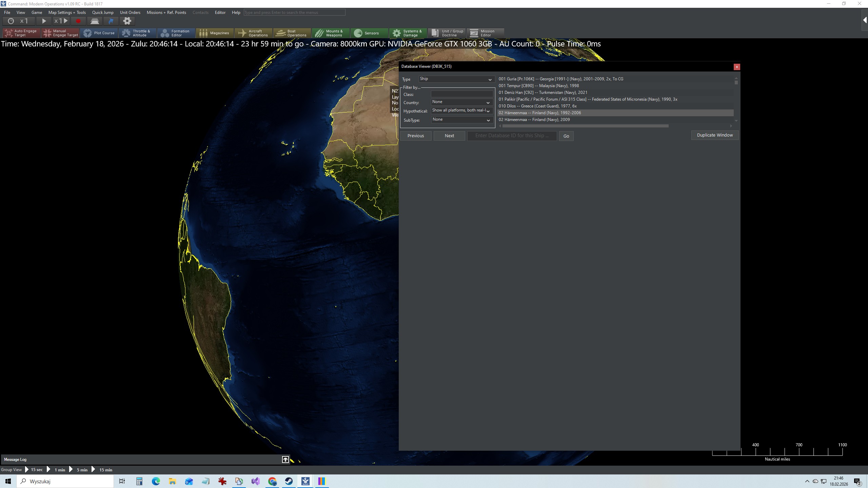Open the Magazines panel
Image resolution: width=868 pixels, height=488 pixels.
pyautogui.click(x=215, y=33)
